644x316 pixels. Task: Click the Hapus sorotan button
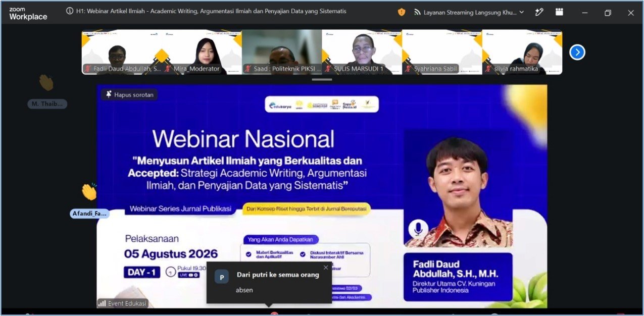click(129, 94)
